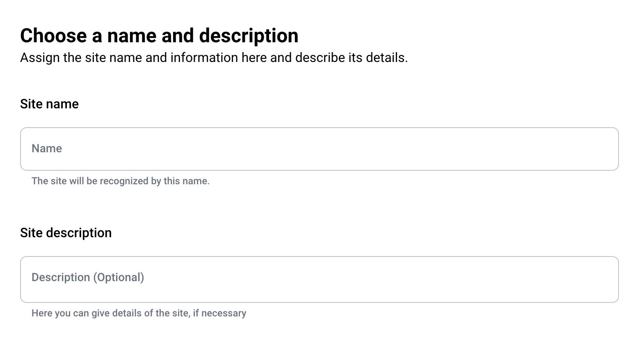Click the "Choose a name and description" heading

159,35
